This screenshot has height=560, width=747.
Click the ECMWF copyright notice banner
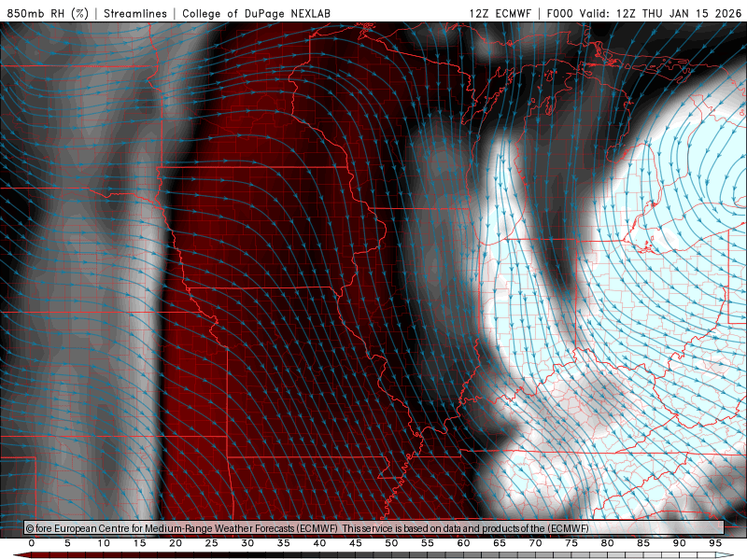pos(374,528)
